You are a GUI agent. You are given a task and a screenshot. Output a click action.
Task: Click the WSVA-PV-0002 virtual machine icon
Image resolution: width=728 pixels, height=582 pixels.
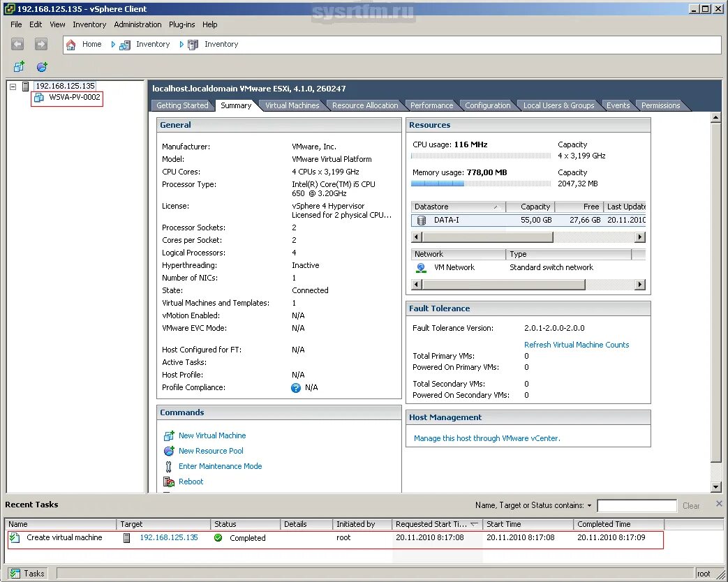40,98
